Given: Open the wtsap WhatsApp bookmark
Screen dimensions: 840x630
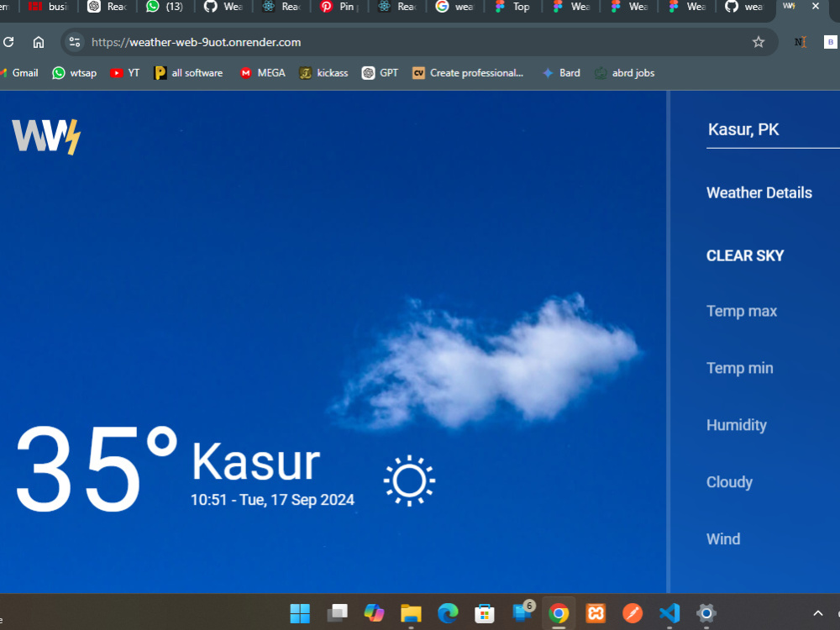Looking at the screenshot, I should 74,73.
